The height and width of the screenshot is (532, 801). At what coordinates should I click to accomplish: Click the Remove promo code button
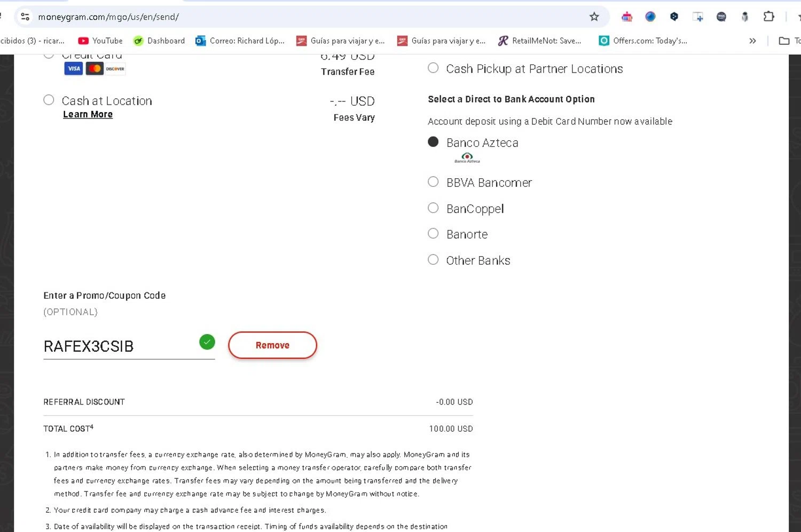click(272, 345)
